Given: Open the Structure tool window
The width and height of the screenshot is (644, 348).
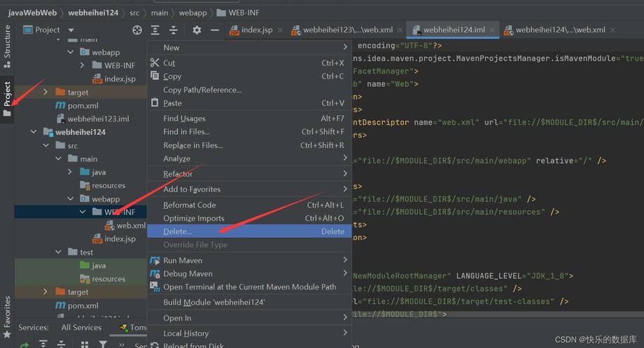Looking at the screenshot, I should [x=7, y=41].
